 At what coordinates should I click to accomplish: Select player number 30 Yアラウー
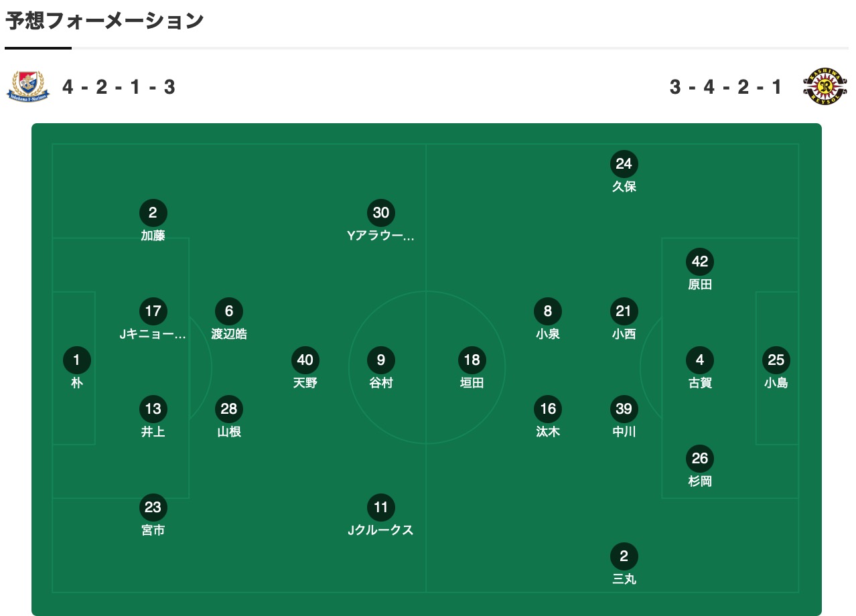[381, 221]
